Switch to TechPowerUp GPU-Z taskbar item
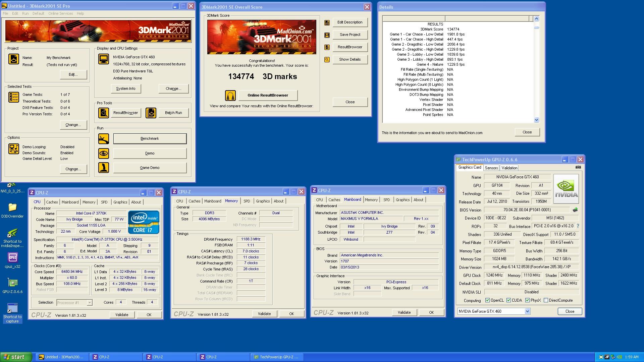644x362 pixels. [277, 357]
